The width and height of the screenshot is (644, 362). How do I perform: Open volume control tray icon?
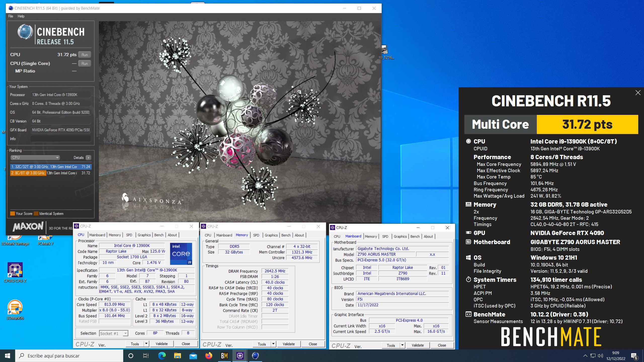pyautogui.click(x=600, y=356)
